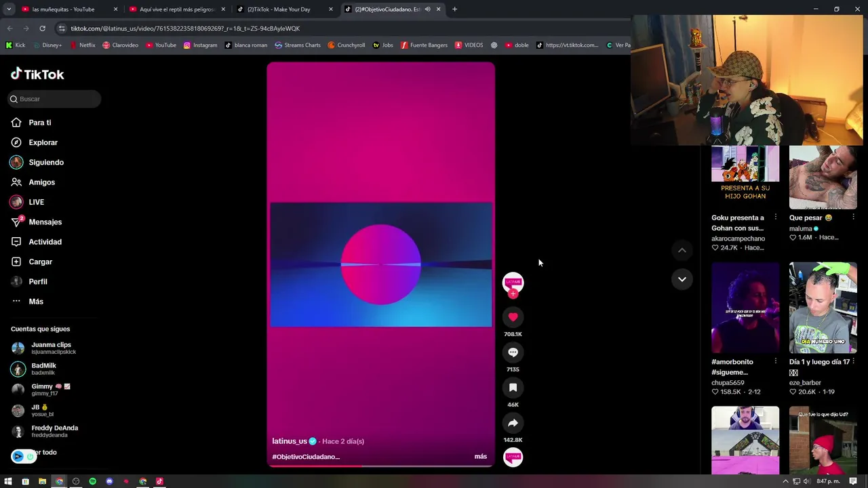Open the Streams Charts bookmark

298,45
